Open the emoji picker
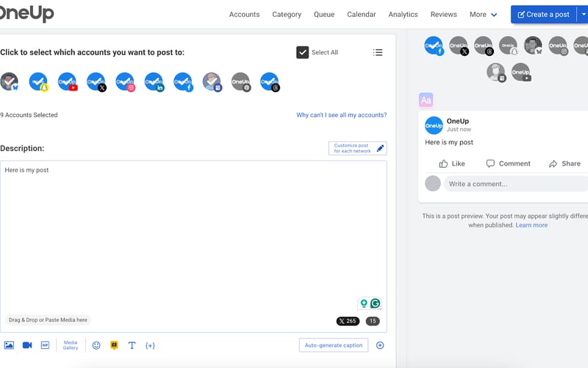This screenshot has width=588, height=368. point(96,345)
